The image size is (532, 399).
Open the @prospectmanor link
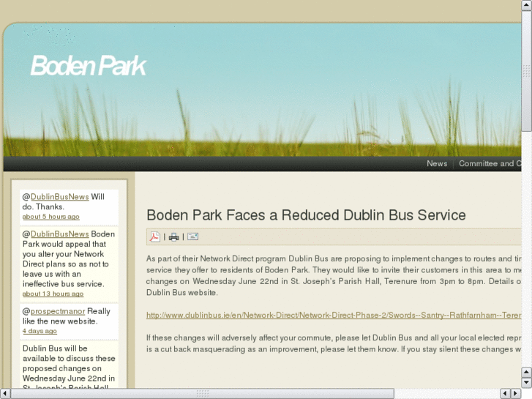coord(58,311)
